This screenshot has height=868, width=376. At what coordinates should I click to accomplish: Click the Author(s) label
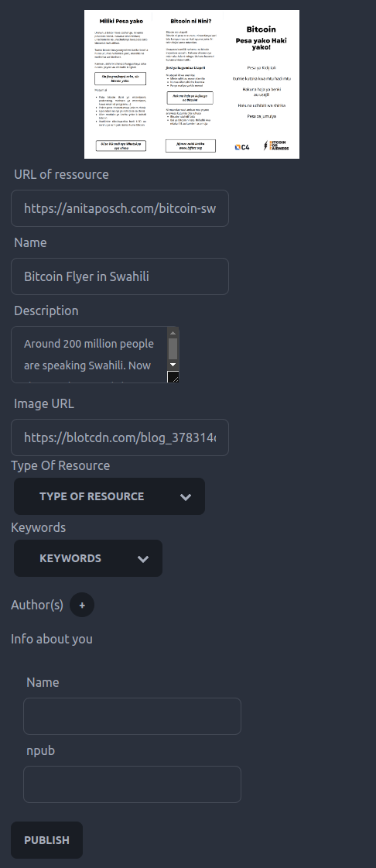tap(37, 605)
